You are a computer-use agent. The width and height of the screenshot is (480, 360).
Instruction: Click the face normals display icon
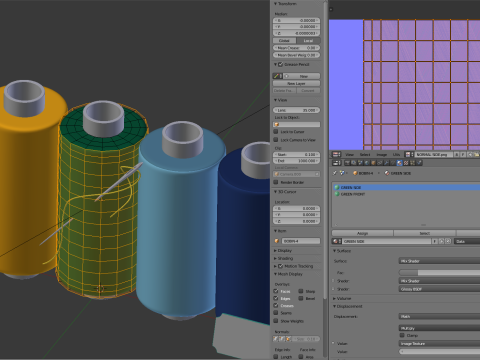click(x=288, y=339)
